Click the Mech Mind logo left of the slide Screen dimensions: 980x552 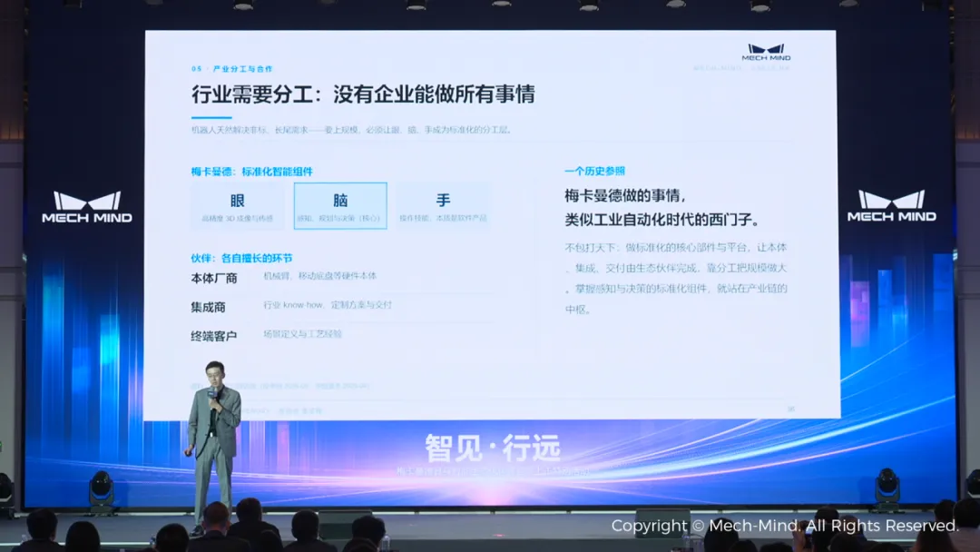tap(87, 207)
